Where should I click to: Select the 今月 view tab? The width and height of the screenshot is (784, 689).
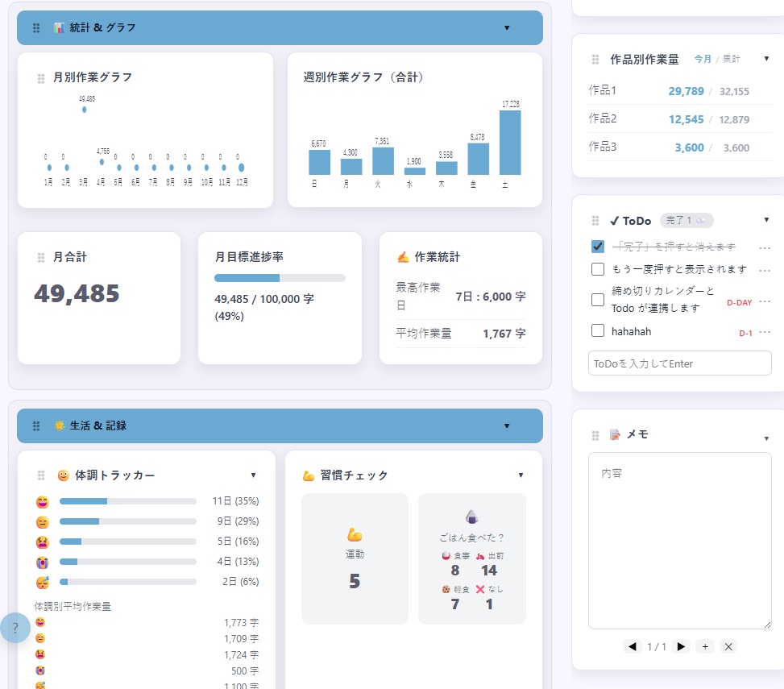[x=702, y=59]
